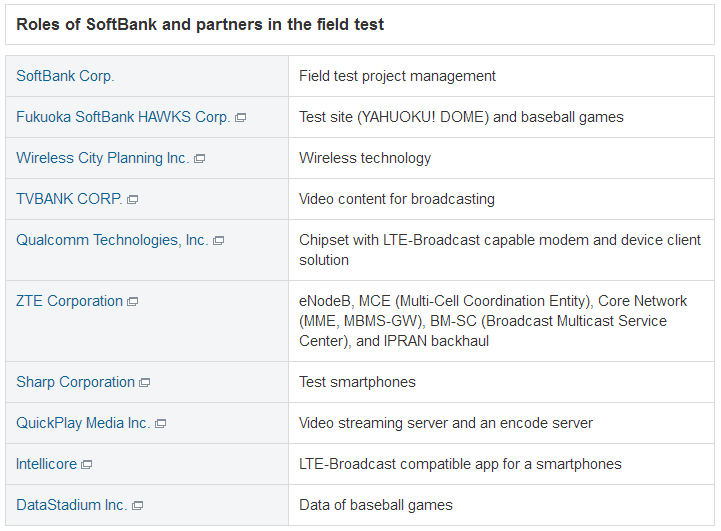This screenshot has height=531, width=721.
Task: Click the external-link icon after TVBANK CORP.
Action: pos(133,200)
